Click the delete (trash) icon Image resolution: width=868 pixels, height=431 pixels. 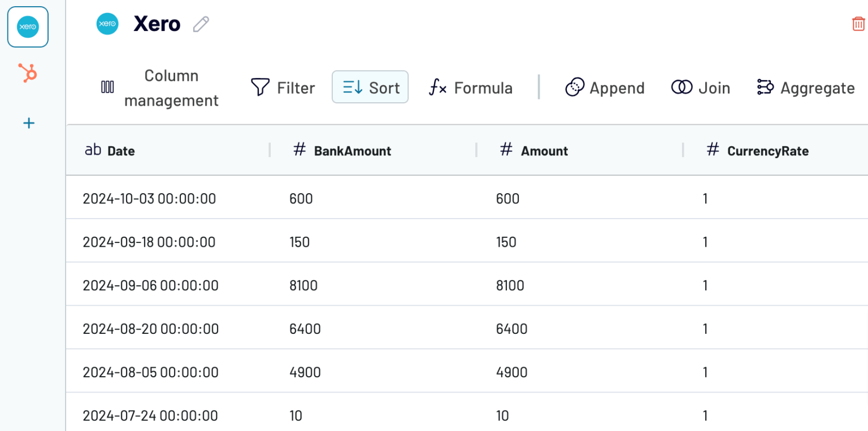click(x=858, y=24)
